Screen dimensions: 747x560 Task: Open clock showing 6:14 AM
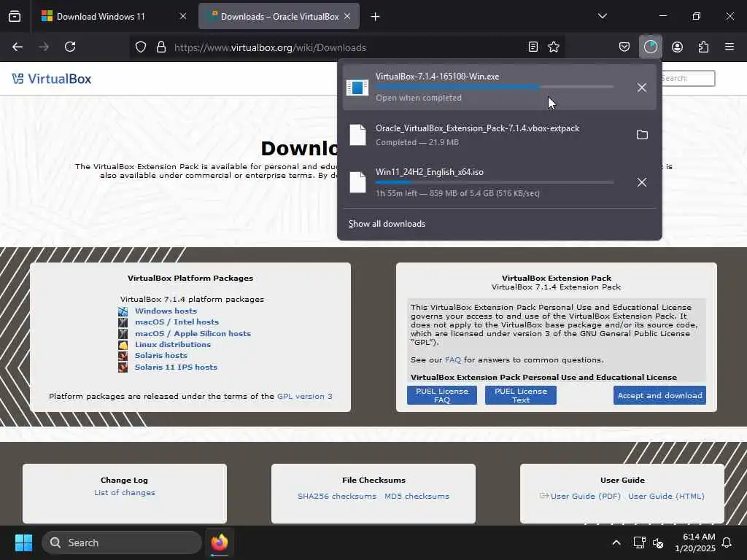[695, 542]
